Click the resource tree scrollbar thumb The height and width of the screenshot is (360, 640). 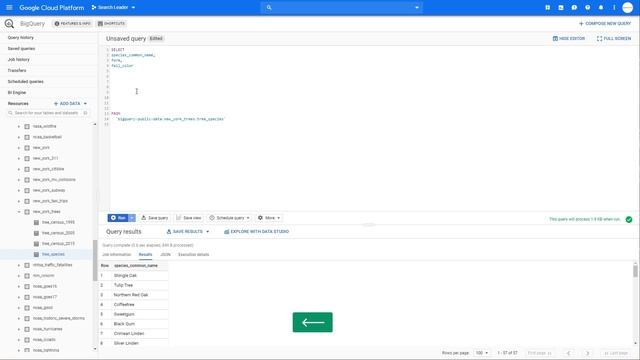click(95, 260)
